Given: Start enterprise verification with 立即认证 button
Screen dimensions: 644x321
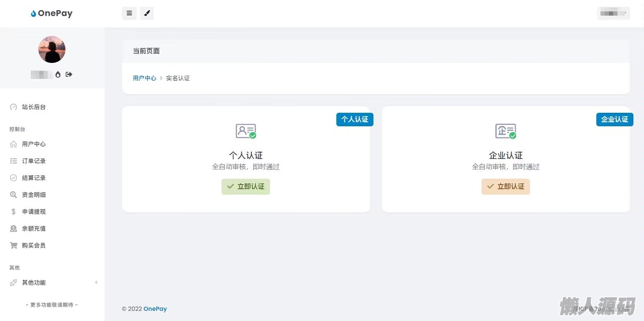Looking at the screenshot, I should 506,187.
